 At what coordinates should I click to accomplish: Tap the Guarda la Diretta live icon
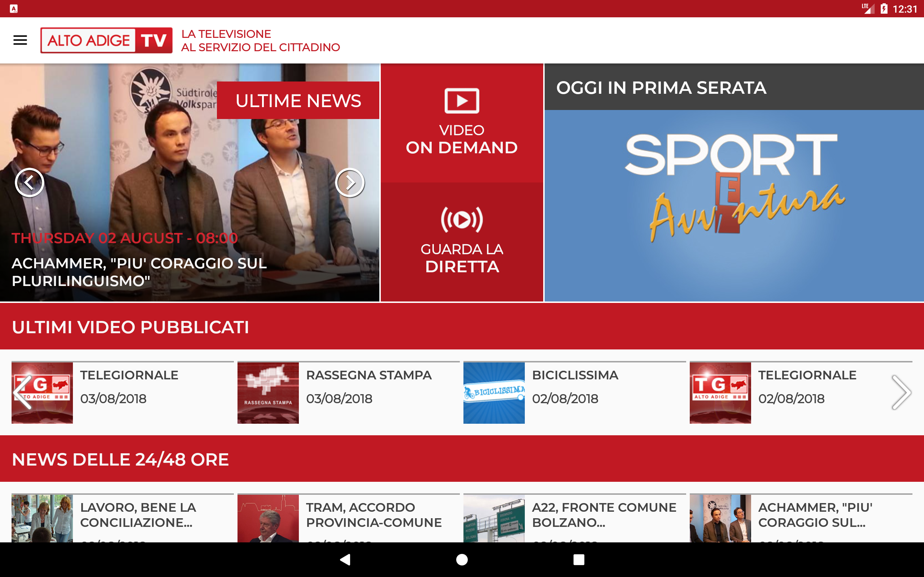tap(462, 220)
